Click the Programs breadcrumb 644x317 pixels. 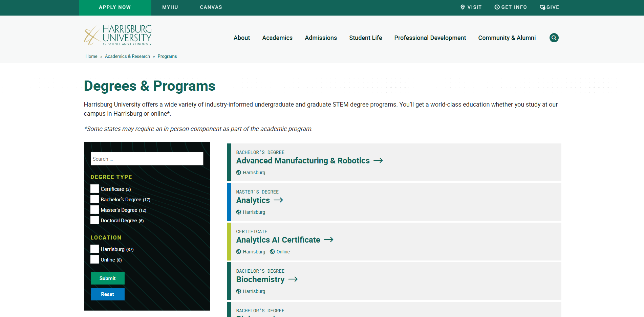(167, 56)
